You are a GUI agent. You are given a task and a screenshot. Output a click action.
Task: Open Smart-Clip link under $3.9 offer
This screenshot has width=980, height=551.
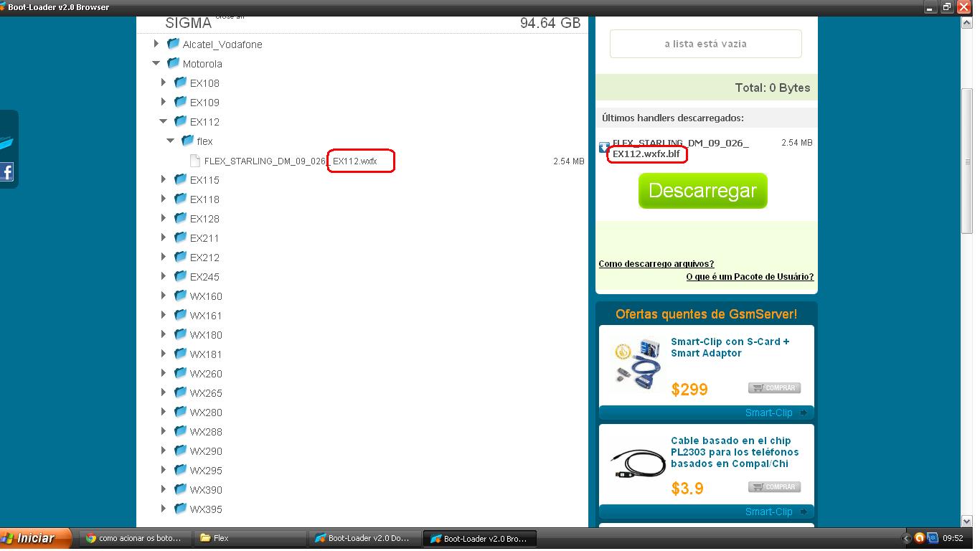point(769,512)
